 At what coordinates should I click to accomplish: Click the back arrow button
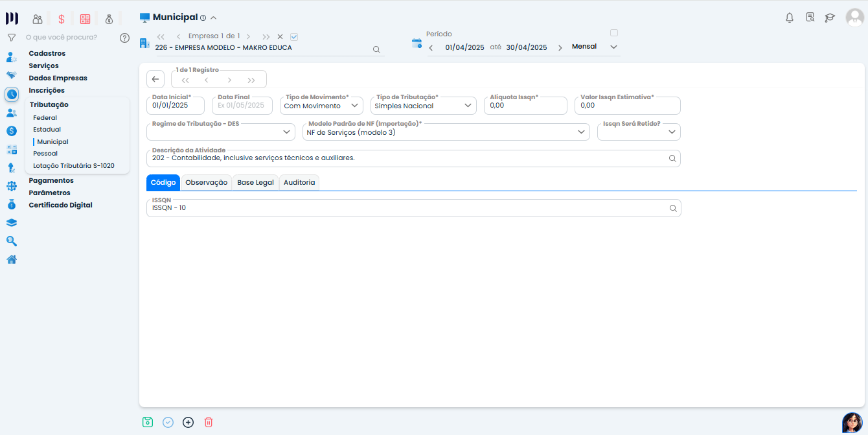click(155, 79)
